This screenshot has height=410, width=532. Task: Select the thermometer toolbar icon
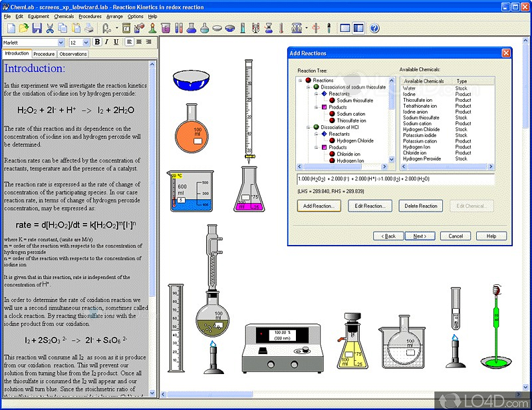(x=281, y=28)
